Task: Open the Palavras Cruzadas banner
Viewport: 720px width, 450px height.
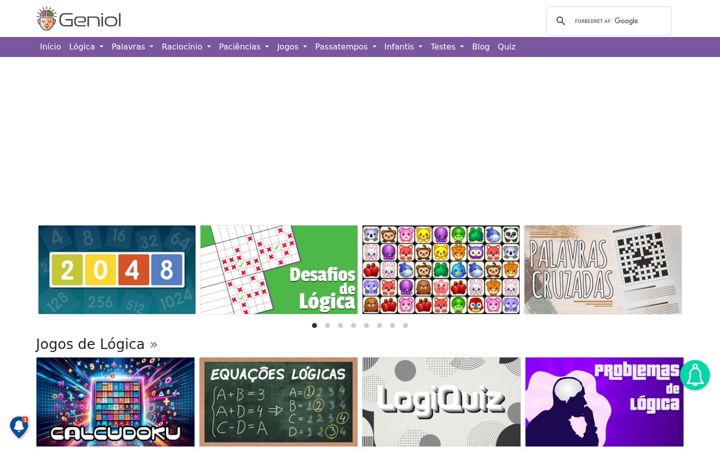Action: pyautogui.click(x=603, y=270)
